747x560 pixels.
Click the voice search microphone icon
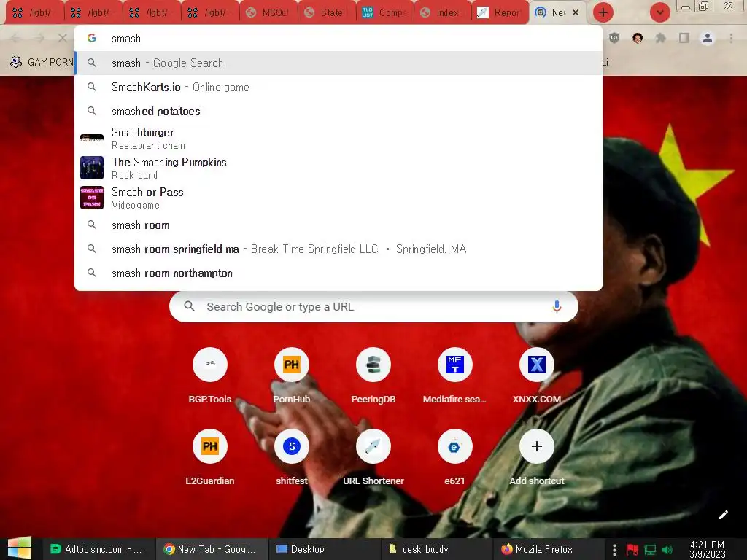pyautogui.click(x=557, y=307)
